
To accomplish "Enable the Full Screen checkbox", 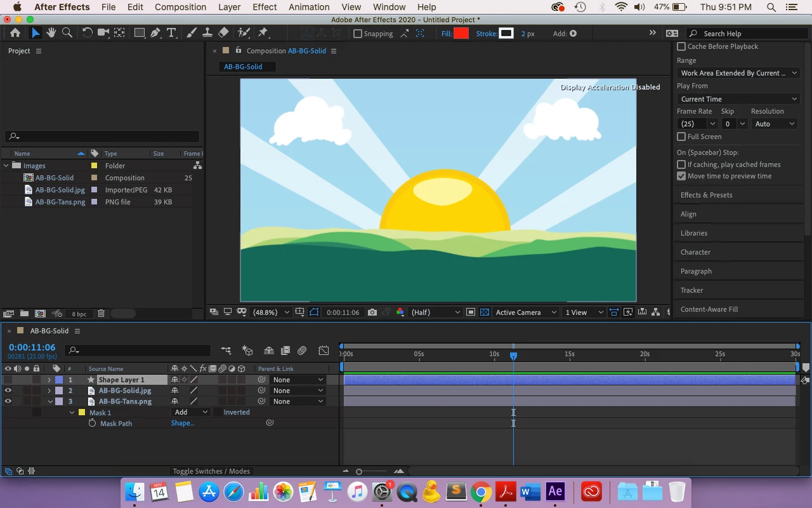I will click(x=681, y=137).
